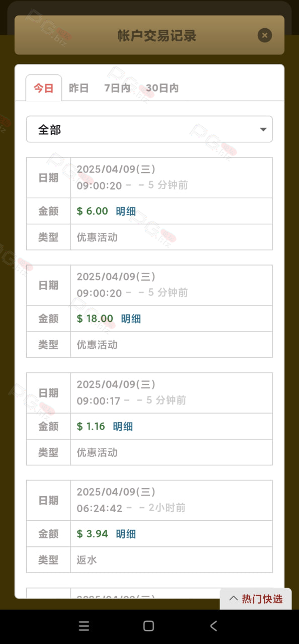Viewport: 299px width, 644px height.
Task: Click the 返水 type cell
Action: click(x=172, y=559)
